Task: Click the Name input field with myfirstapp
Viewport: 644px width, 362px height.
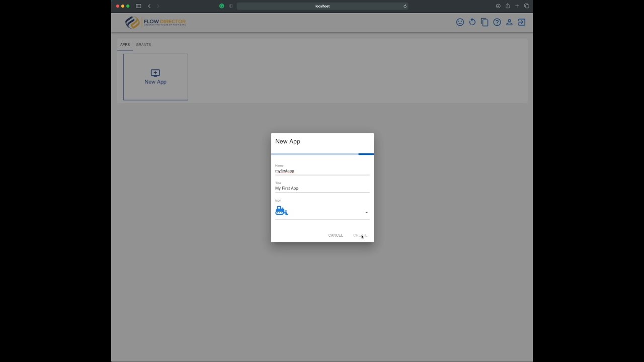Action: click(x=322, y=171)
